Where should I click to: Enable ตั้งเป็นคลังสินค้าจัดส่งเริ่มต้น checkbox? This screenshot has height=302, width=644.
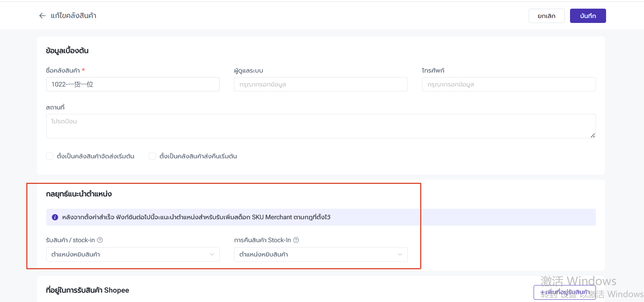50,156
